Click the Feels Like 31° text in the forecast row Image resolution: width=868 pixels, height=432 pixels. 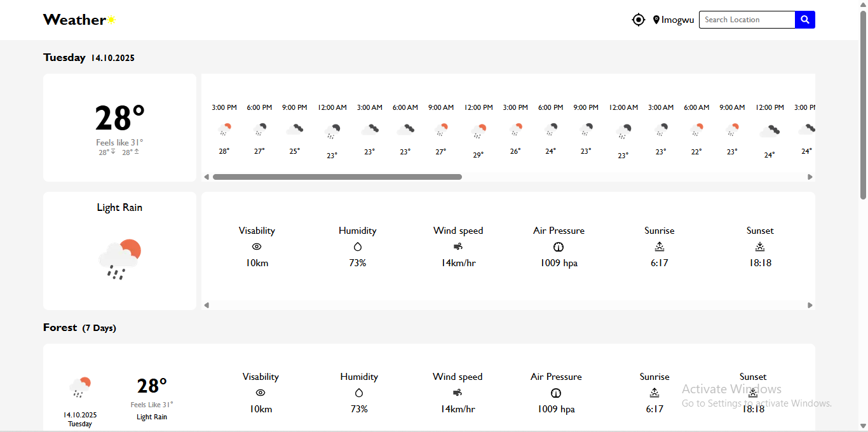(x=152, y=405)
